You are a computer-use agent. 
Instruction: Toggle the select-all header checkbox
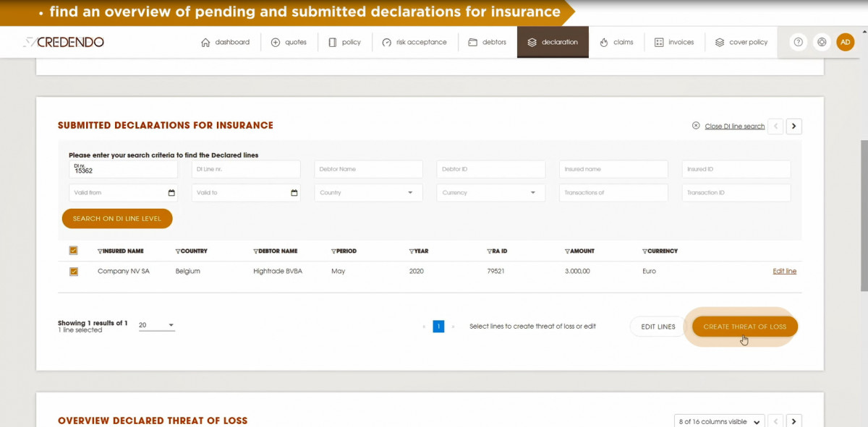(x=73, y=251)
